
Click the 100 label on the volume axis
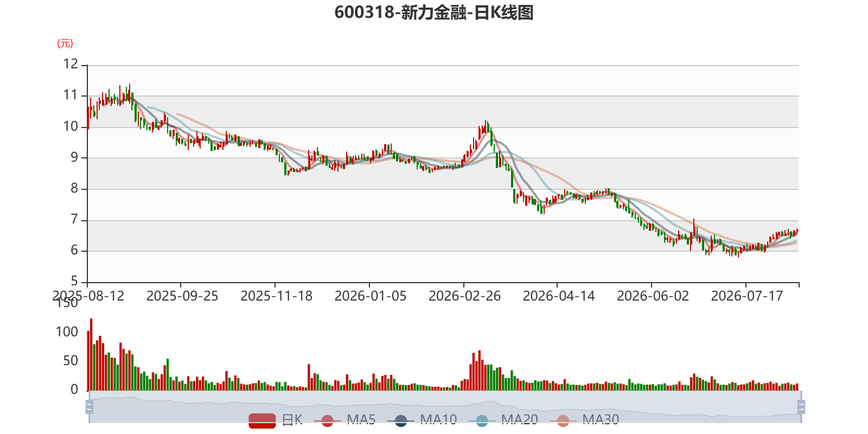67,331
